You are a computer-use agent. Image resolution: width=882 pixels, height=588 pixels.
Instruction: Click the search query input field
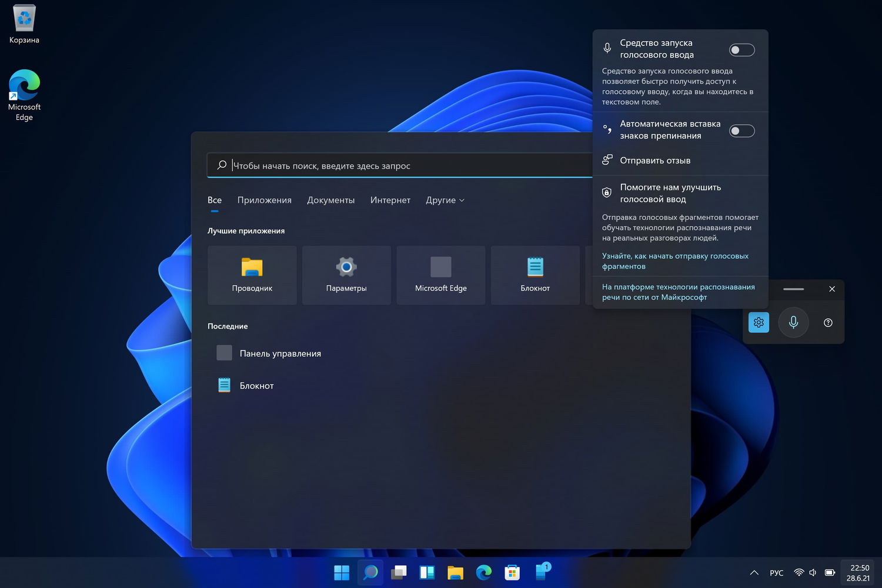tap(400, 165)
